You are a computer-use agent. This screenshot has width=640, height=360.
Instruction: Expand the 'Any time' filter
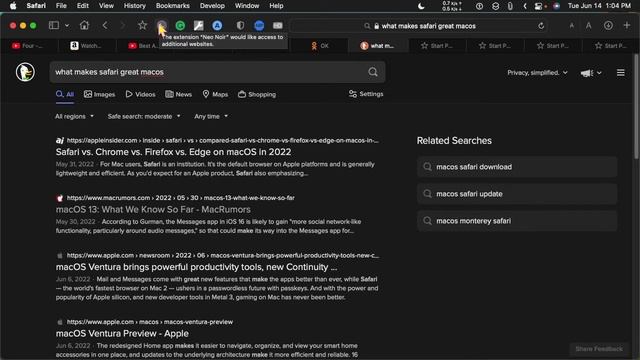(x=211, y=116)
